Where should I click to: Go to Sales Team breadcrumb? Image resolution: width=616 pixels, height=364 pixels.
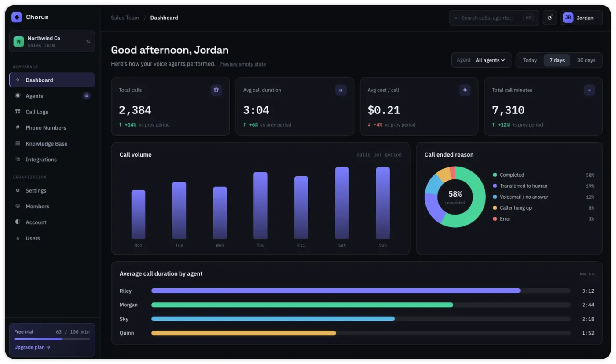click(125, 18)
